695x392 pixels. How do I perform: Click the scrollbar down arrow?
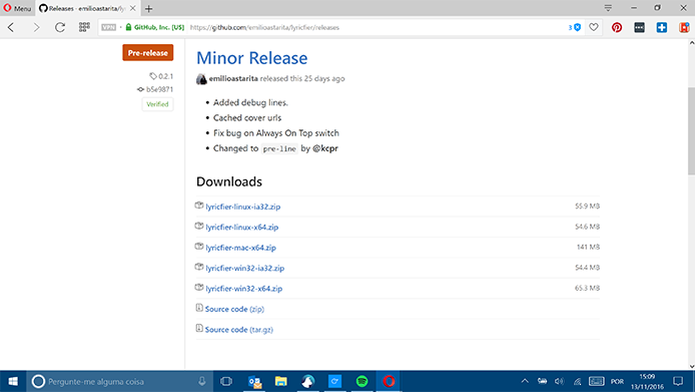(691, 366)
